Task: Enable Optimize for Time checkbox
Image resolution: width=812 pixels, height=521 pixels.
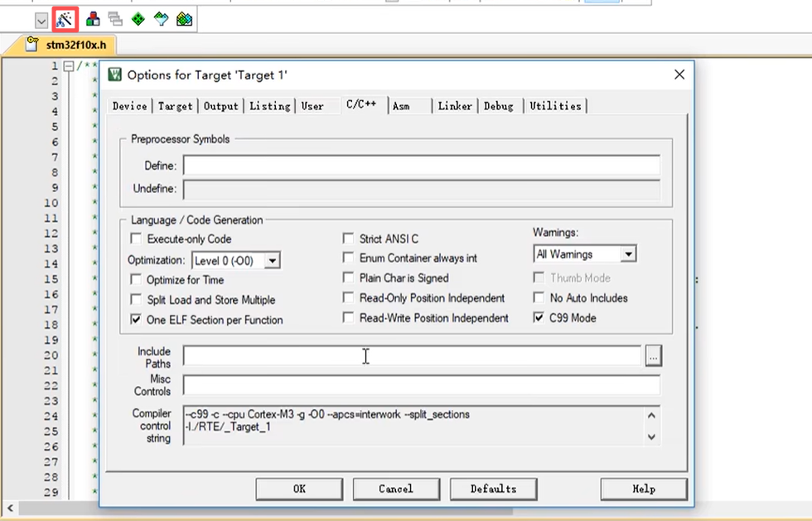Action: 136,280
